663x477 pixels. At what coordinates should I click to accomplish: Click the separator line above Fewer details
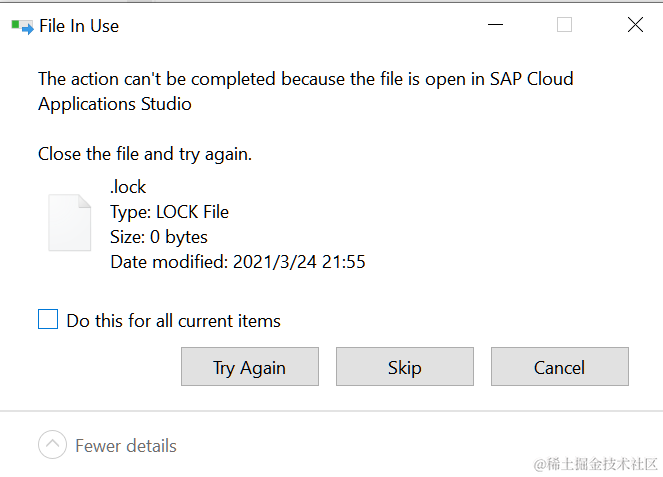(331, 411)
